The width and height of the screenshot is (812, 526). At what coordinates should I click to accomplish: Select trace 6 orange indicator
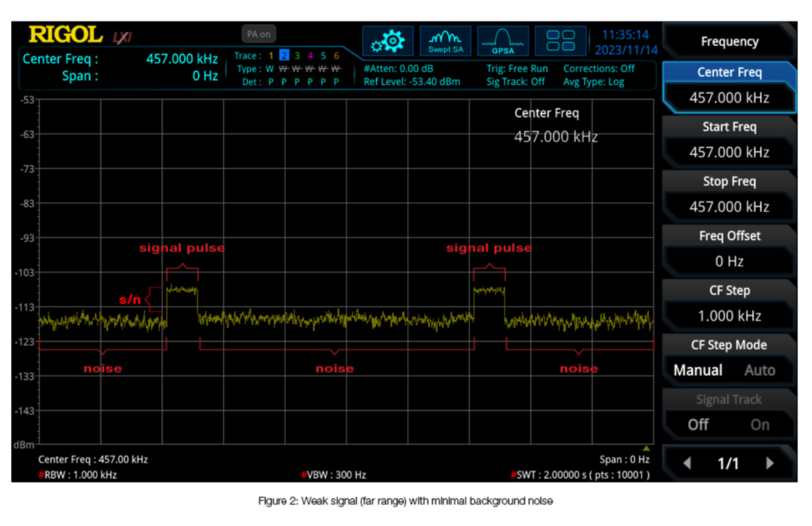(x=336, y=56)
